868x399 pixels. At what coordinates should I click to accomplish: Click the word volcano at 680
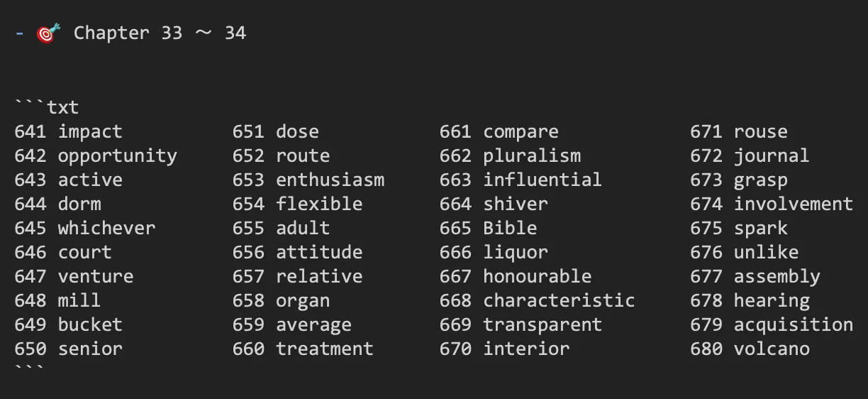772,349
